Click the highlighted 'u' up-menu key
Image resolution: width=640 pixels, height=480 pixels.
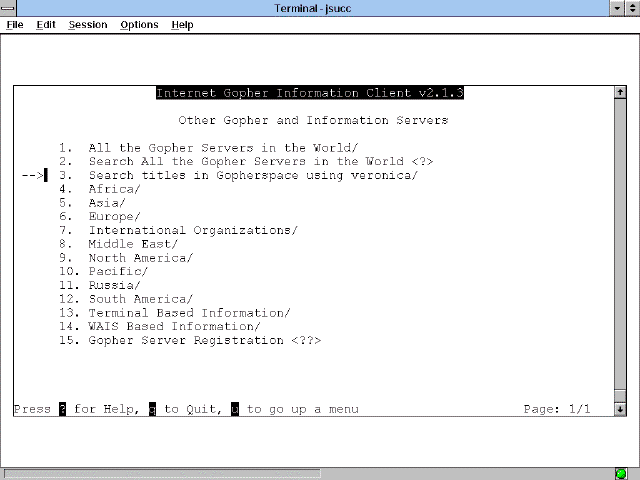coord(235,409)
